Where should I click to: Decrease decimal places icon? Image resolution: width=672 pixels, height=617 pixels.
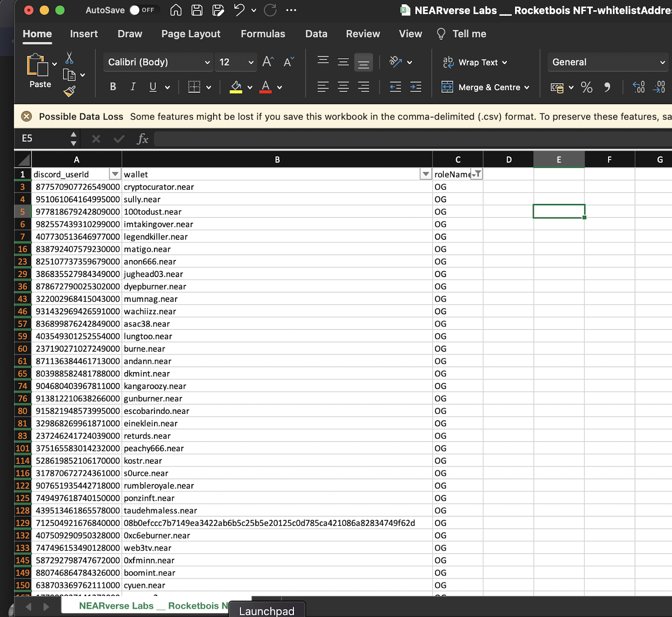tap(659, 87)
